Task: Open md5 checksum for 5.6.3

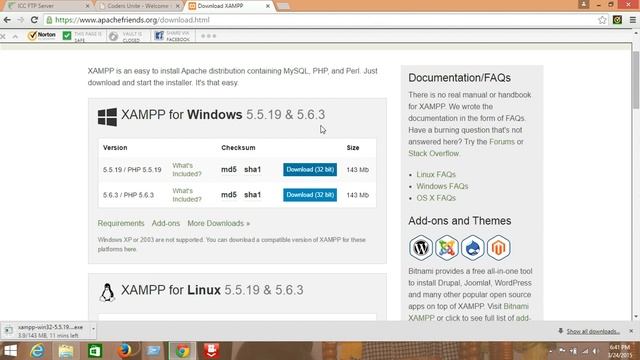Action: pyautogui.click(x=229, y=195)
